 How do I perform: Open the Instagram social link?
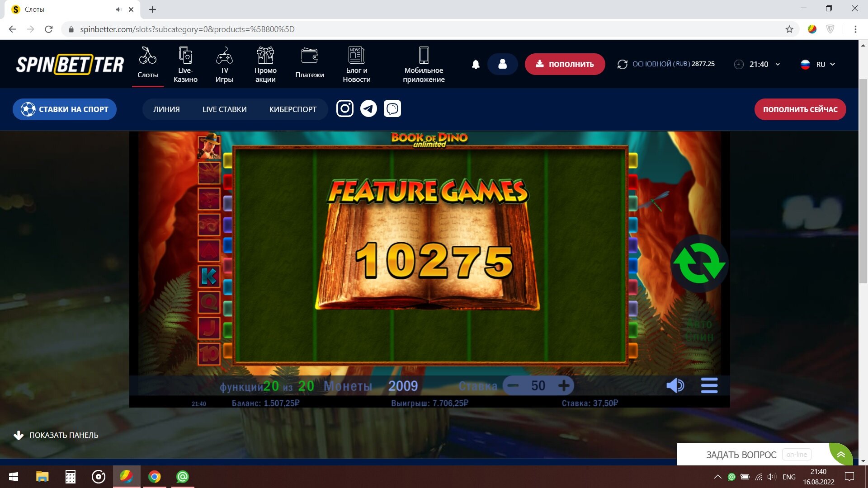tap(344, 109)
